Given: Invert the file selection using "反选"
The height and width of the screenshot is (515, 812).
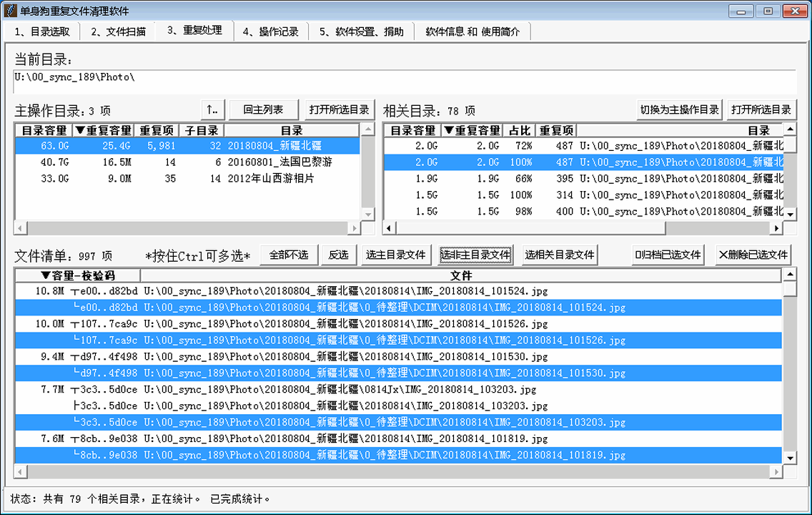Looking at the screenshot, I should coord(339,255).
